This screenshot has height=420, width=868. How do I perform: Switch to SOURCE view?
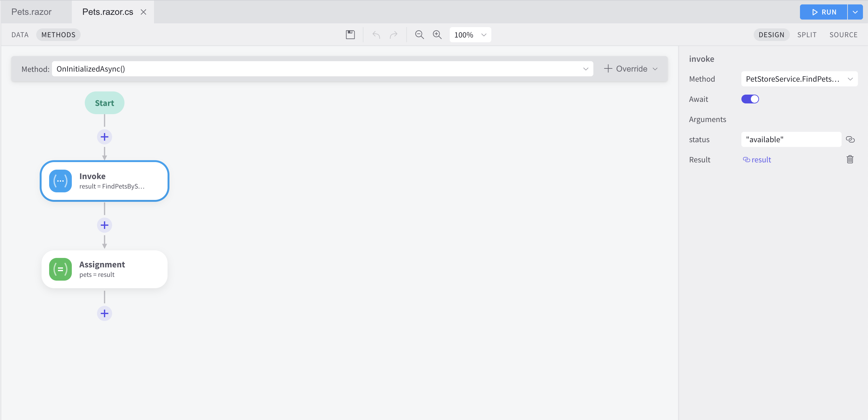click(843, 35)
